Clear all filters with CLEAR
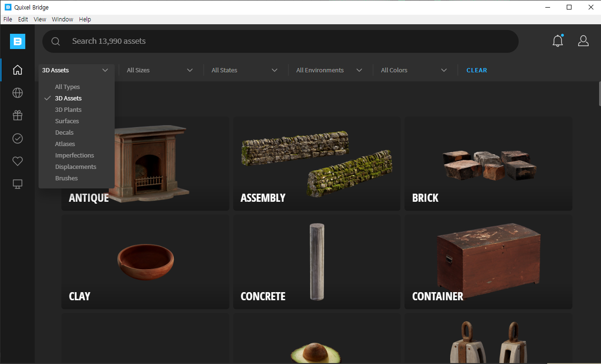601x364 pixels. [477, 70]
